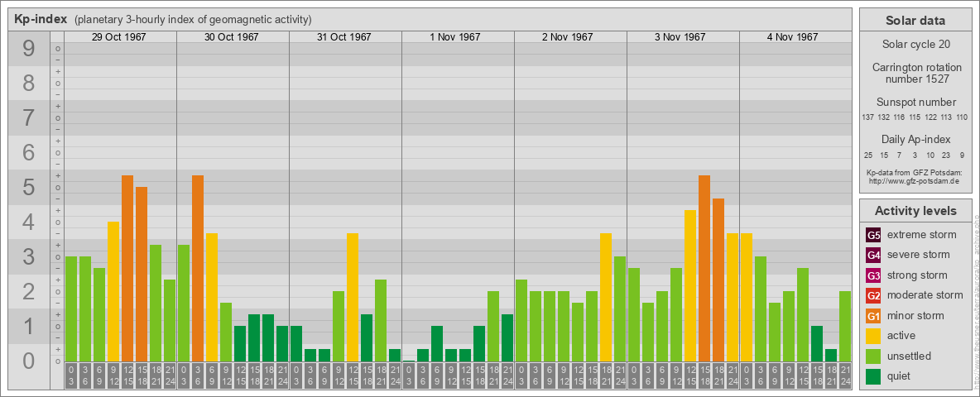
Task: Click the yellow 18-21 bar on 2 Nov
Action: click(606, 297)
